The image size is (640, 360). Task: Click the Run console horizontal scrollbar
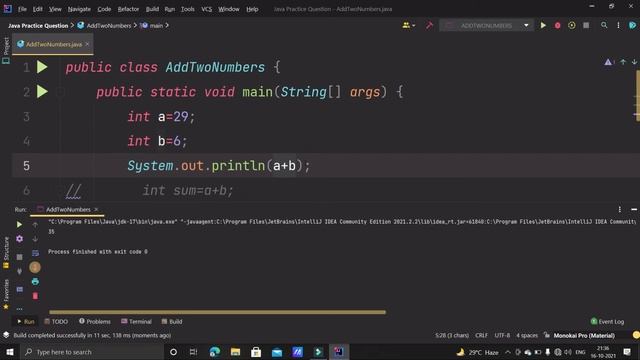[x=217, y=312]
